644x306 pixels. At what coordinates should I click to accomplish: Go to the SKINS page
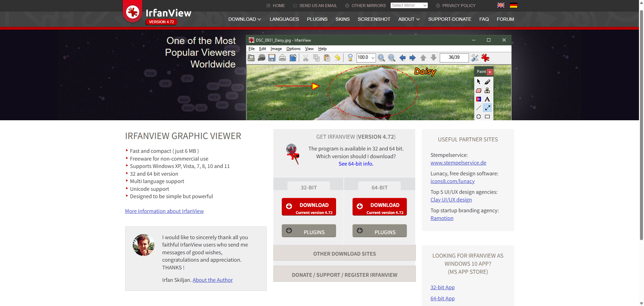342,19
